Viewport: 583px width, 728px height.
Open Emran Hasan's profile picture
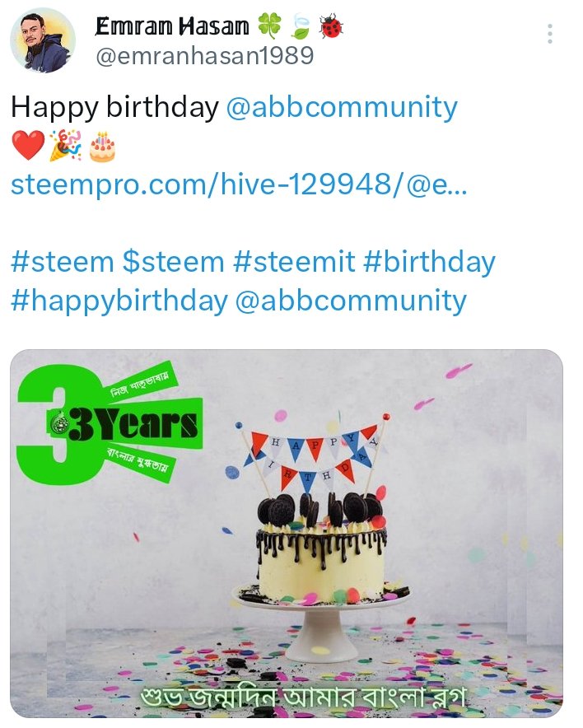point(43,40)
